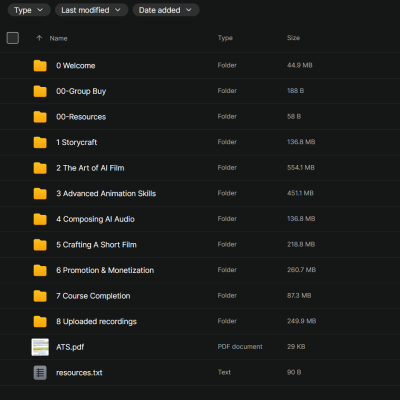400x400 pixels.
Task: Select the "0 Welcome" folder name
Action: [x=76, y=66]
